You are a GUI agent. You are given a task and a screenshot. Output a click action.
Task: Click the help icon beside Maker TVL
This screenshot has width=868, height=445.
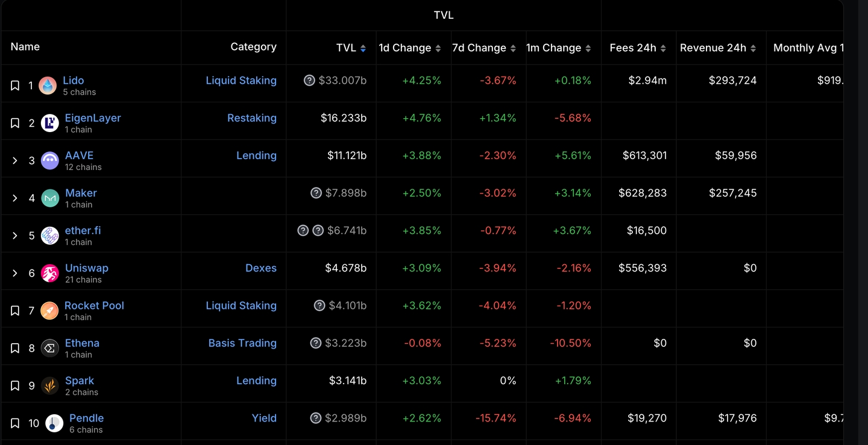[x=316, y=193]
